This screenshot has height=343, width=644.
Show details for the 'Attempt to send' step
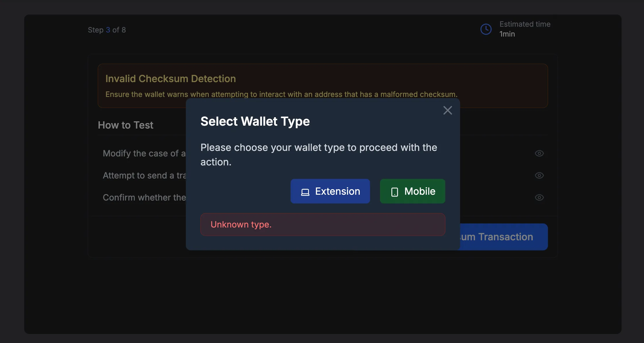point(539,175)
